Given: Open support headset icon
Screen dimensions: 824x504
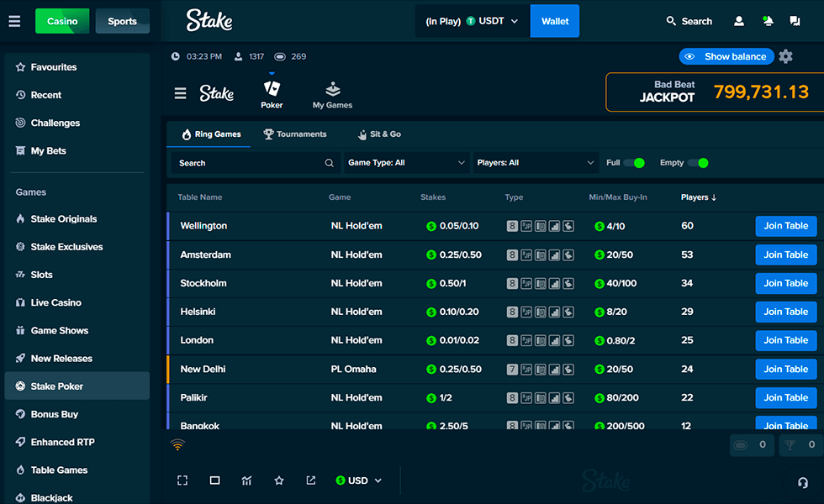Looking at the screenshot, I should pyautogui.click(x=802, y=482).
